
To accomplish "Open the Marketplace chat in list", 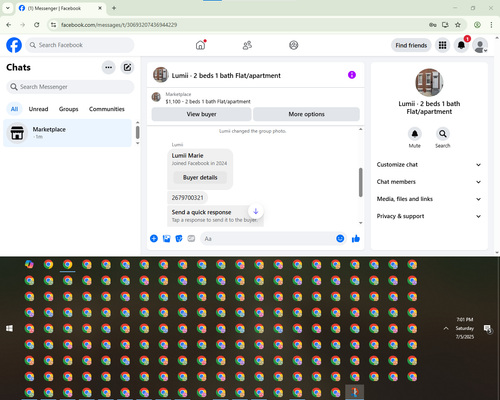I will coord(68,133).
